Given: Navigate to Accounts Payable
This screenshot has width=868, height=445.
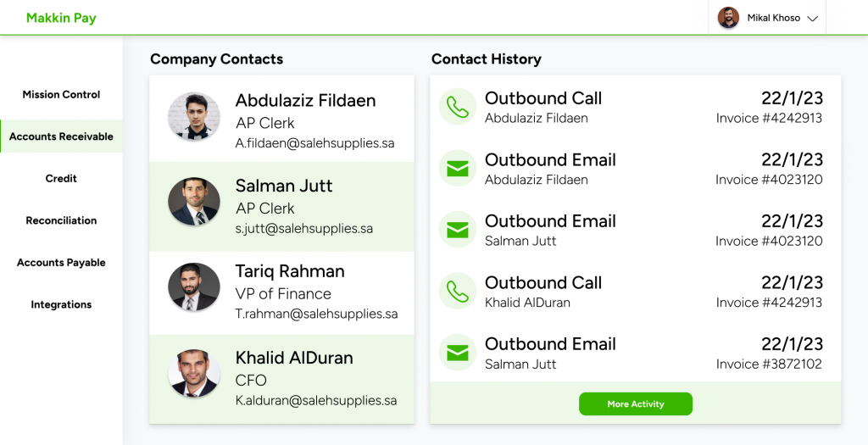Looking at the screenshot, I should 61,263.
